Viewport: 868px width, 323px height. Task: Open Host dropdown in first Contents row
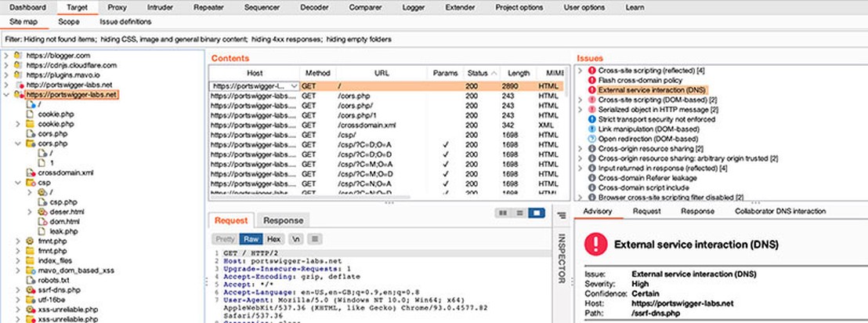click(294, 86)
